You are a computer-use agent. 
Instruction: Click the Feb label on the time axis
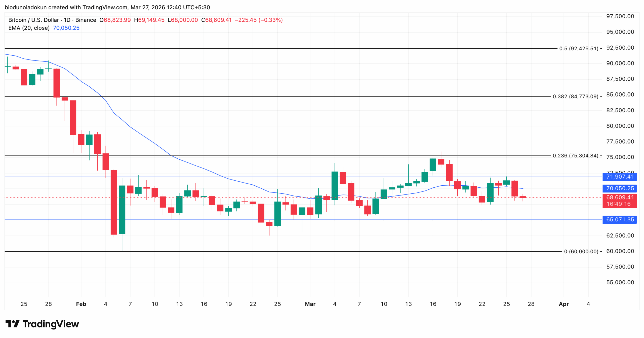click(x=81, y=304)
